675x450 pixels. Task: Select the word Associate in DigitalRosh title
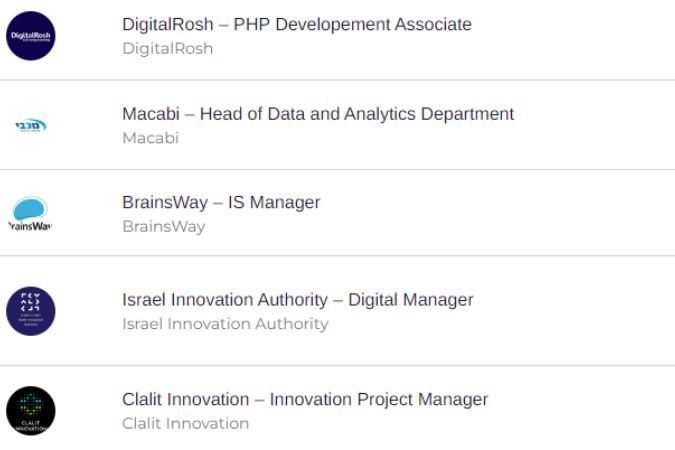433,25
